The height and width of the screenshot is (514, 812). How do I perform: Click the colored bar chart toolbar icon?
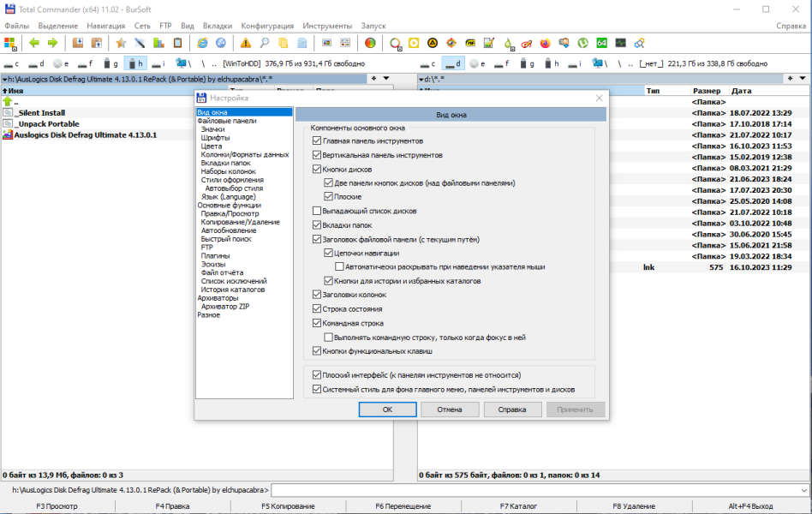(158, 43)
